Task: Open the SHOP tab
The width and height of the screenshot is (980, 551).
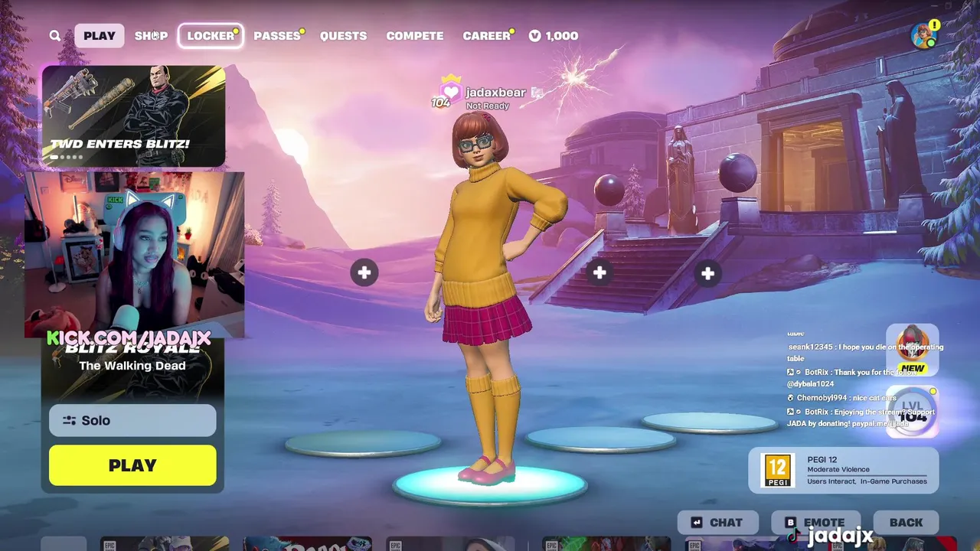Action: click(x=151, y=36)
